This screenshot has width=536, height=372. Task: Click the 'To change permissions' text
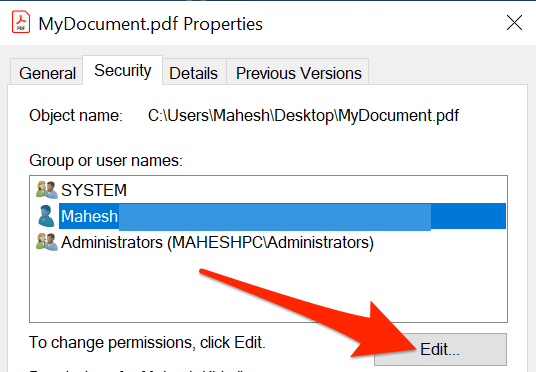tap(147, 342)
